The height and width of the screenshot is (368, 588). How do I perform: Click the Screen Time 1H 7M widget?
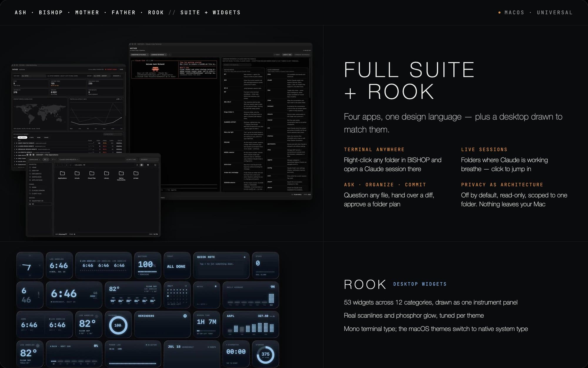click(207, 324)
